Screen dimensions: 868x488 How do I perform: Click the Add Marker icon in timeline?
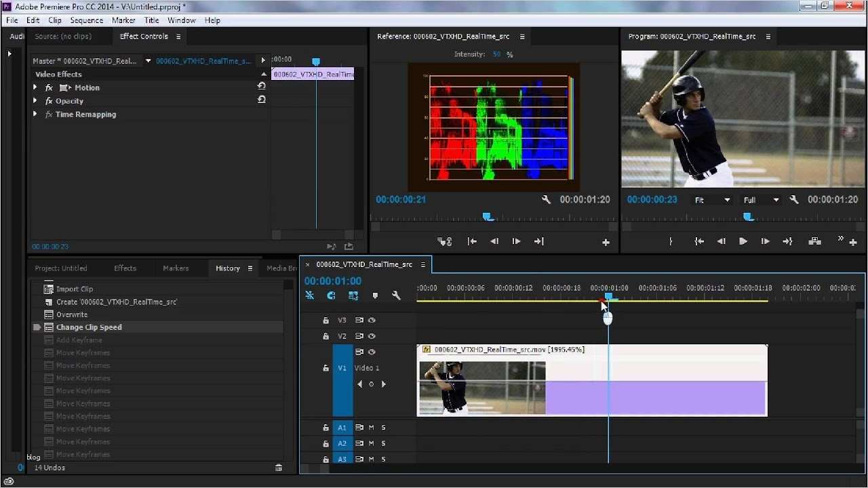tap(375, 296)
